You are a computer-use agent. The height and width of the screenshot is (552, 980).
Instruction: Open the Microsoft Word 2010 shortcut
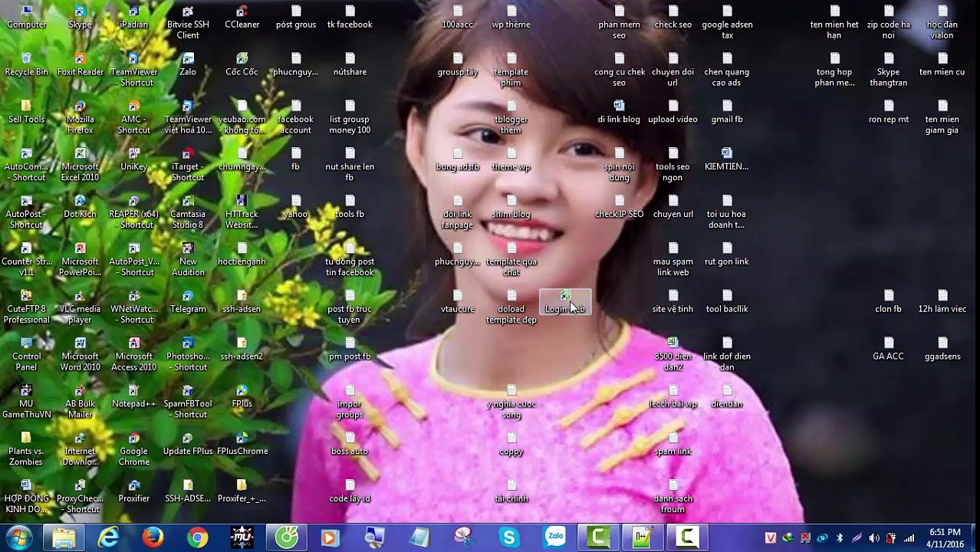pos(81,356)
